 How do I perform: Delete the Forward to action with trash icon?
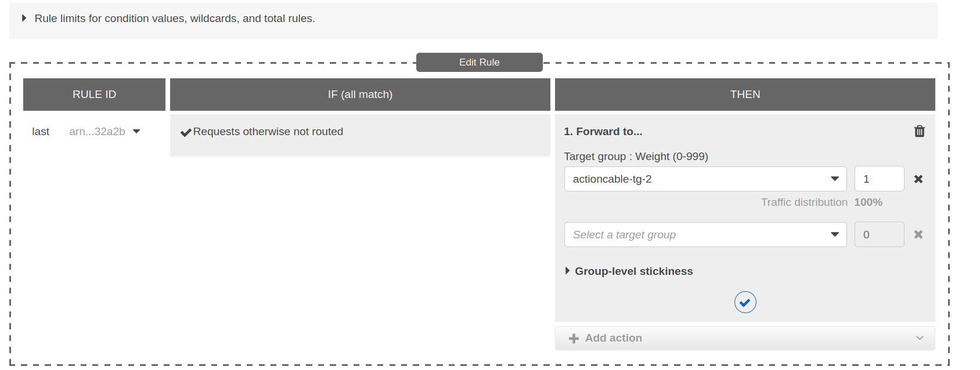pyautogui.click(x=919, y=131)
